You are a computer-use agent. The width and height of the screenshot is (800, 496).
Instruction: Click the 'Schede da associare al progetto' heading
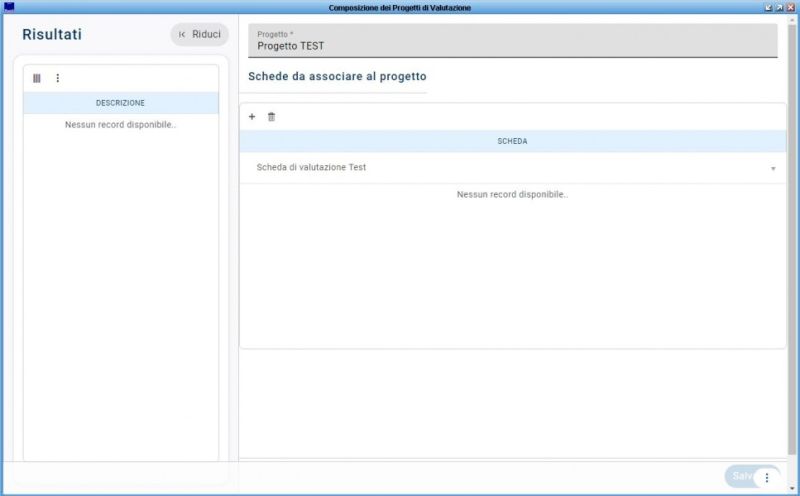[337, 77]
